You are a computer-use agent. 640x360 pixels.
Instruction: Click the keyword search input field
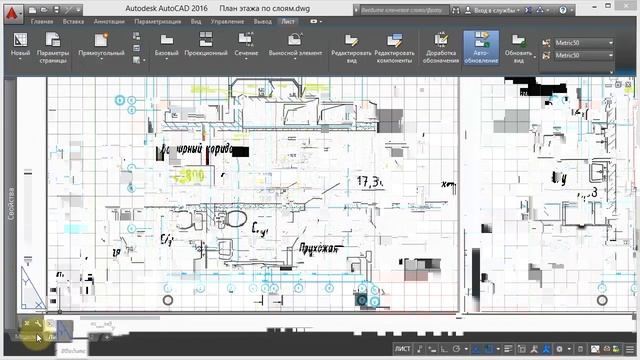pyautogui.click(x=404, y=10)
